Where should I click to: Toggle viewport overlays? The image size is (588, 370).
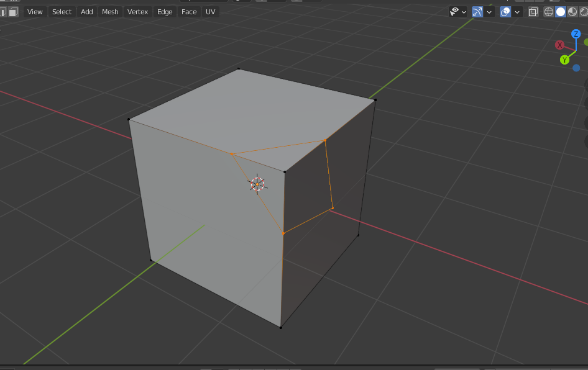[505, 12]
